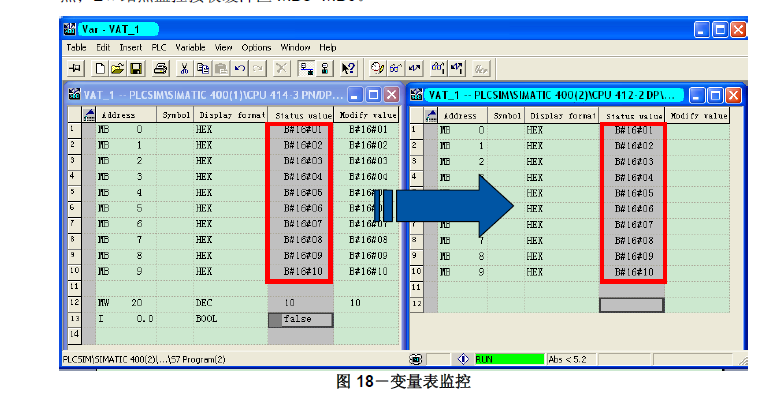
Task: Click the blue diamond status bar icon
Action: pos(463,359)
